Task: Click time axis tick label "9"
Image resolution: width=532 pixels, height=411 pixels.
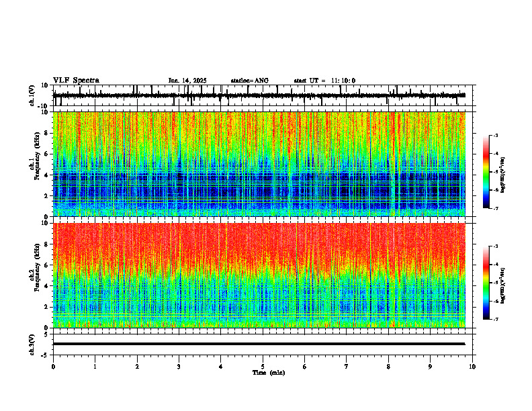Action: click(x=430, y=367)
